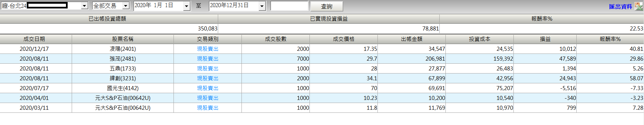Click 現股賣出 link in the 緯創(3231) row

click(208, 78)
